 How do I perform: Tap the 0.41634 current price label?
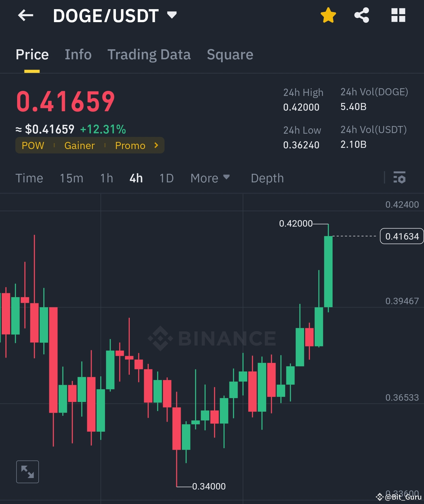(402, 236)
